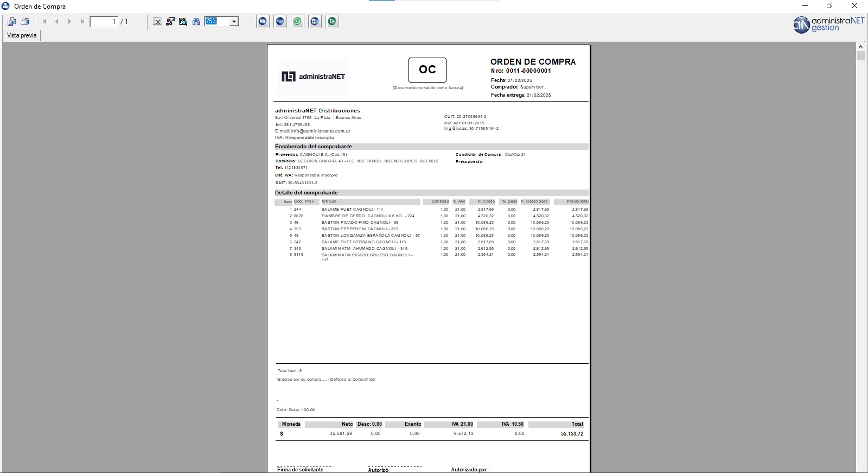
Task: Click the Fecha entrega 21/02/2025 line
Action: [521, 95]
